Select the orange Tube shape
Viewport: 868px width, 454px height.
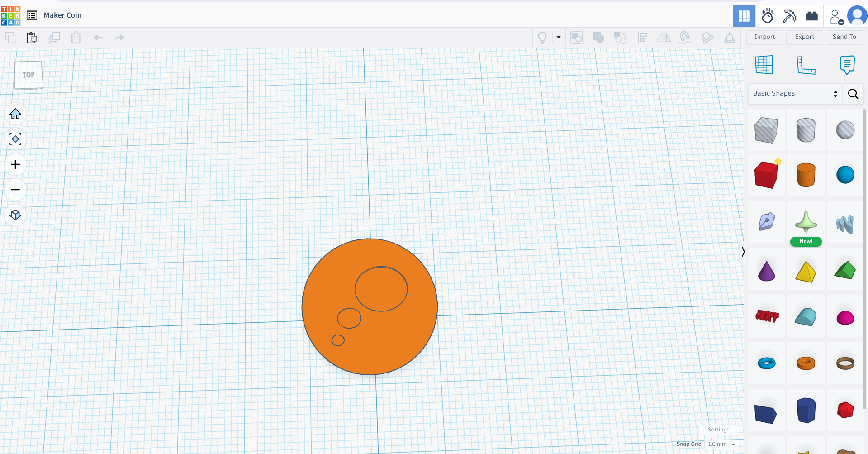coord(806,363)
